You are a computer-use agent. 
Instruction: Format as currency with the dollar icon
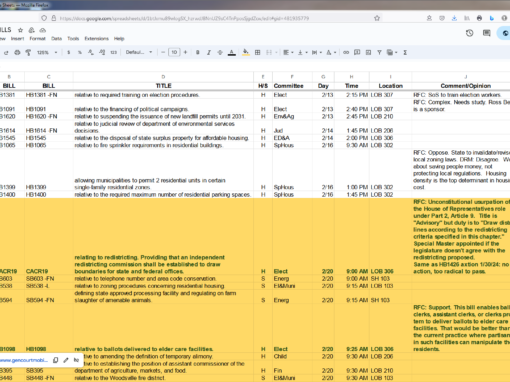click(x=69, y=53)
